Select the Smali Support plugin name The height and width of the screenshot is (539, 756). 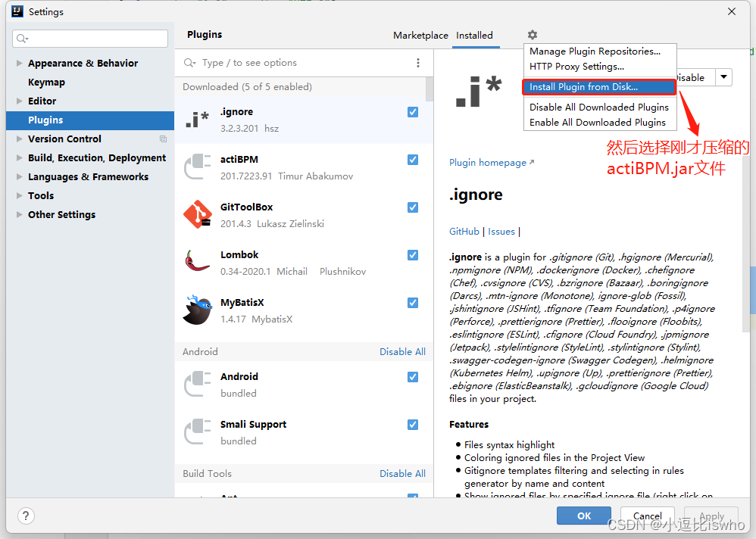pos(253,424)
